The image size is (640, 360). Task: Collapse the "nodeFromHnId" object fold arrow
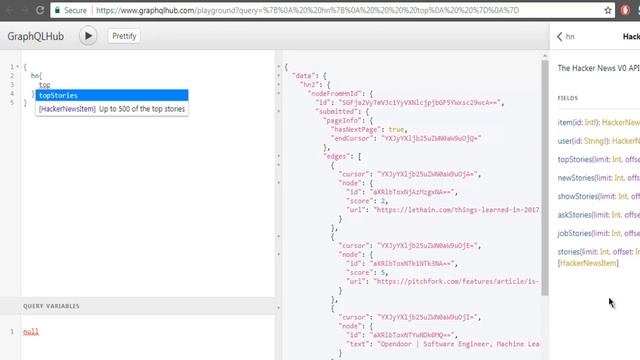(279, 93)
